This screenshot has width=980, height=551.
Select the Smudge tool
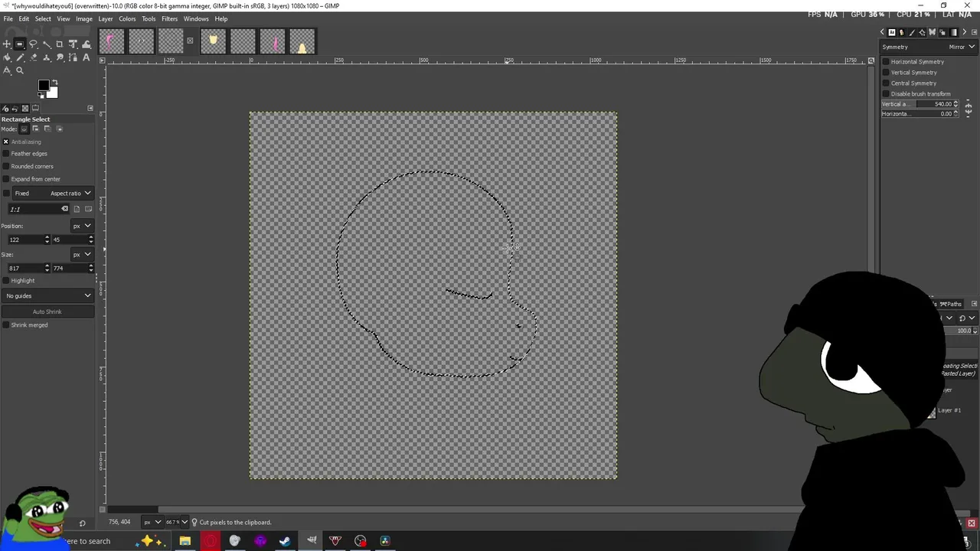(60, 57)
